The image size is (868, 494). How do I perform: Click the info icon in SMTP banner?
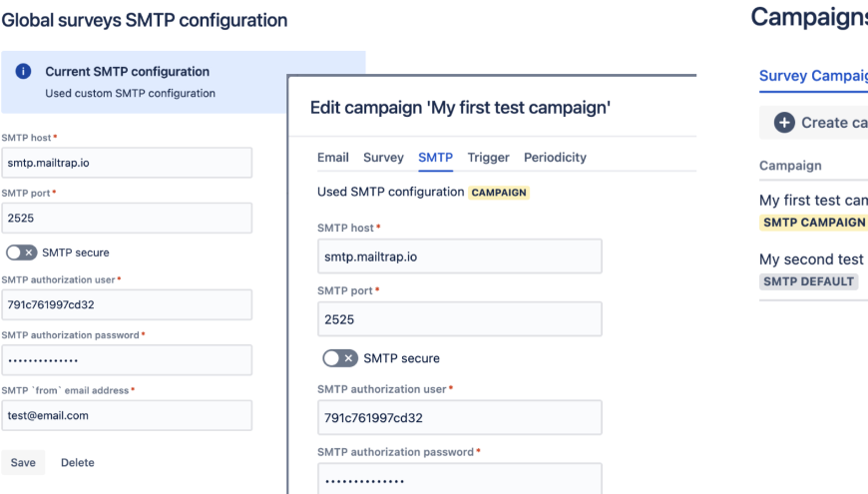click(24, 72)
